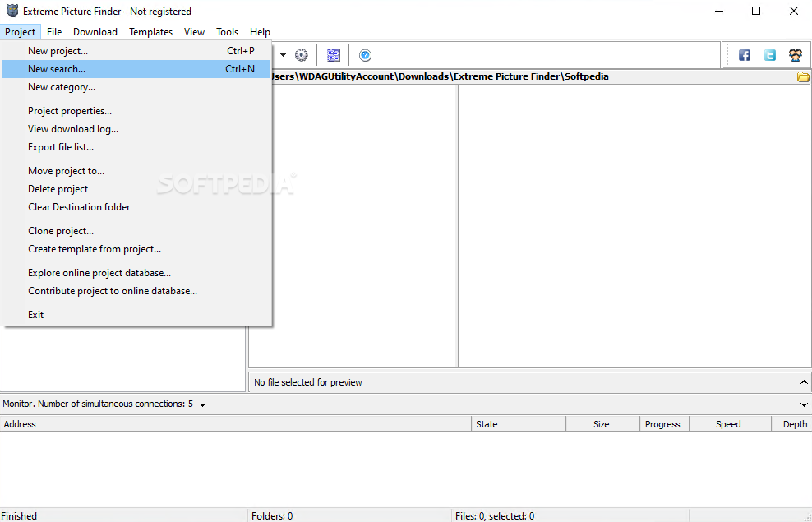Choose New category... menu entry
The image size is (812, 522).
[x=136, y=87]
